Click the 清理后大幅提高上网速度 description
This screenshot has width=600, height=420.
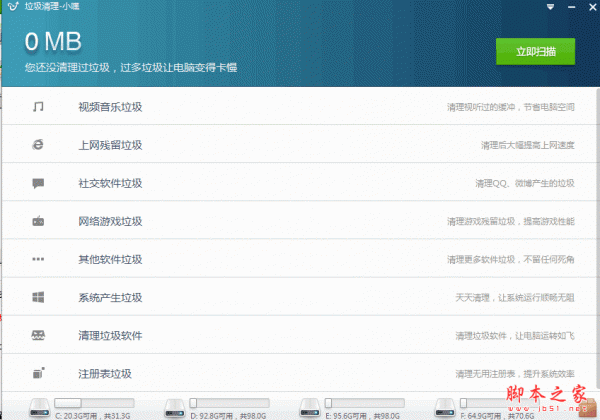pyautogui.click(x=528, y=145)
